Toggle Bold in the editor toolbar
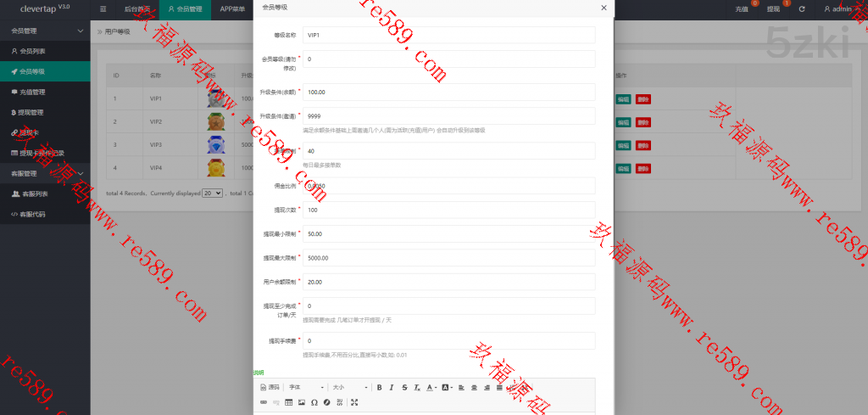 (379, 387)
